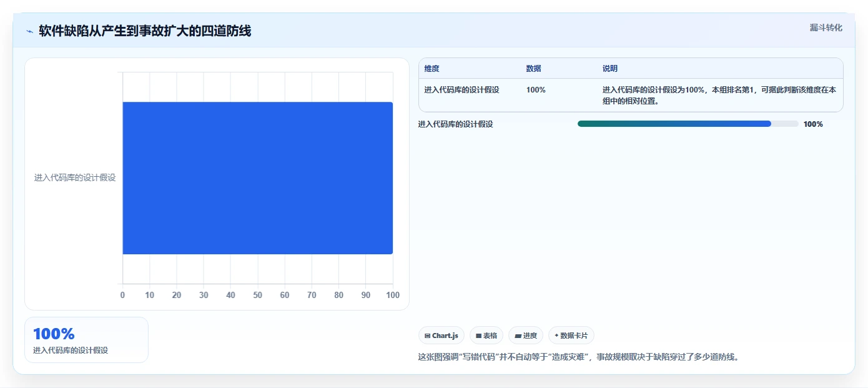Click the 100% data card
The width and height of the screenshot is (868, 388).
[x=86, y=340]
